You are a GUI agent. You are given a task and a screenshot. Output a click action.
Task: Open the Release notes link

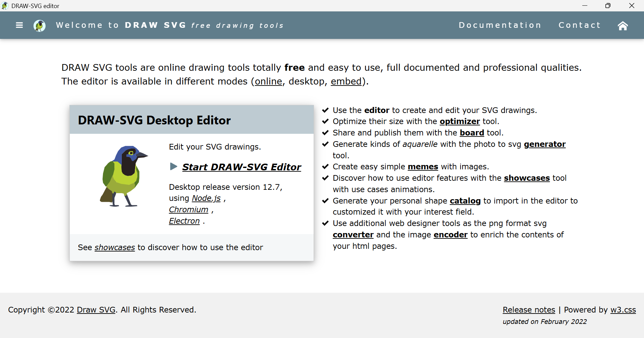[529, 309]
